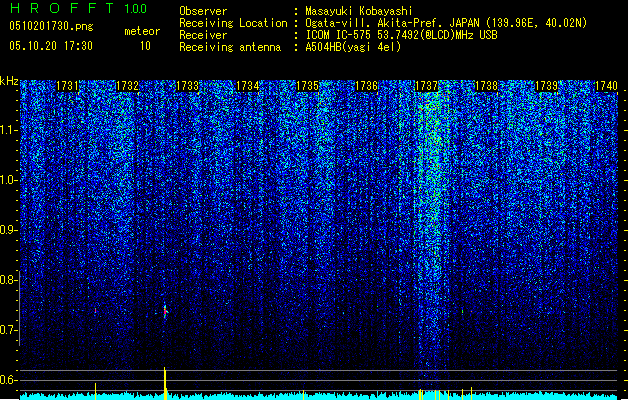Click the 1.1 frequency axis label
This screenshot has height=400, width=629.
[7, 130]
